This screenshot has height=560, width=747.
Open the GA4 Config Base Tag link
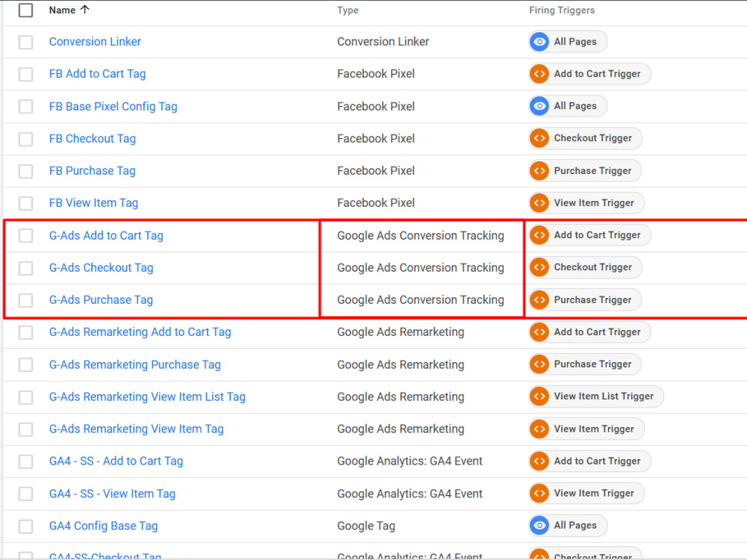103,526
